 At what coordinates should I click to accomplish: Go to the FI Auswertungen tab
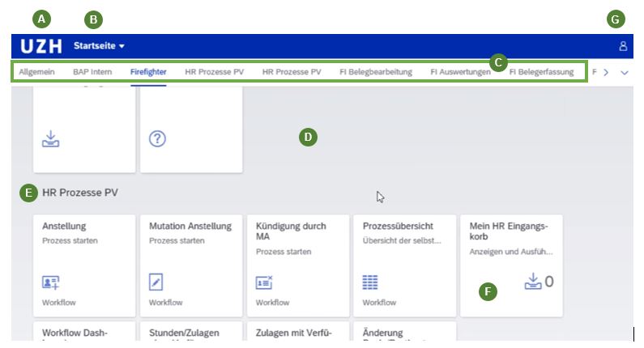tap(460, 72)
